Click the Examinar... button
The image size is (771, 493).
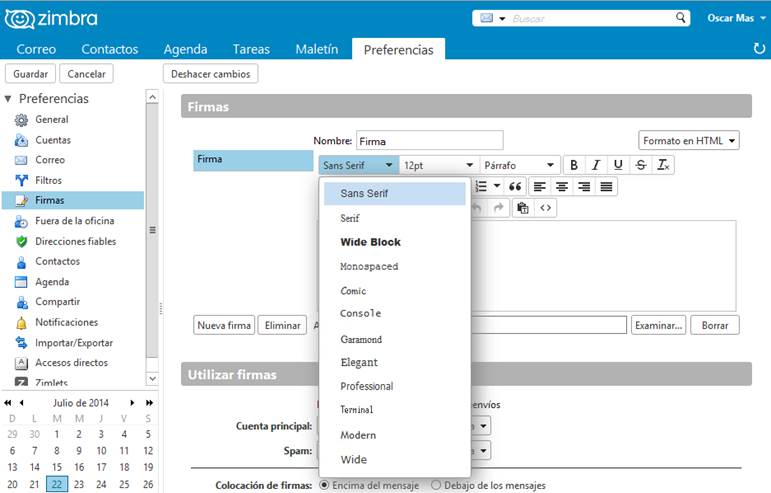click(658, 325)
